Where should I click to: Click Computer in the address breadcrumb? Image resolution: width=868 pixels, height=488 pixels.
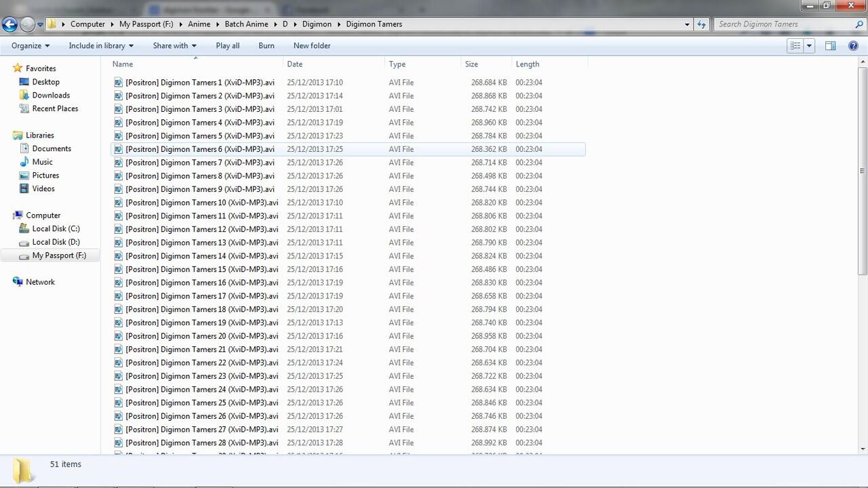click(87, 24)
